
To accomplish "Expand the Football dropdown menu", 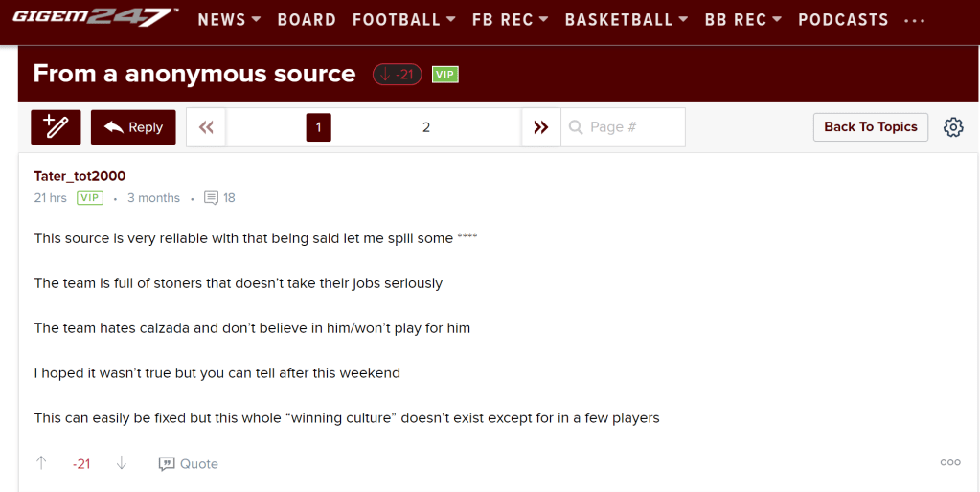I will (x=397, y=20).
